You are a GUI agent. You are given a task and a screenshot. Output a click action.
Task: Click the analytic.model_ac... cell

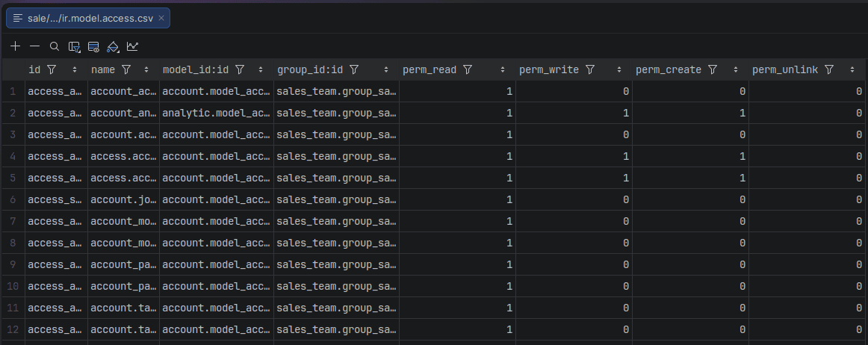pyautogui.click(x=217, y=113)
